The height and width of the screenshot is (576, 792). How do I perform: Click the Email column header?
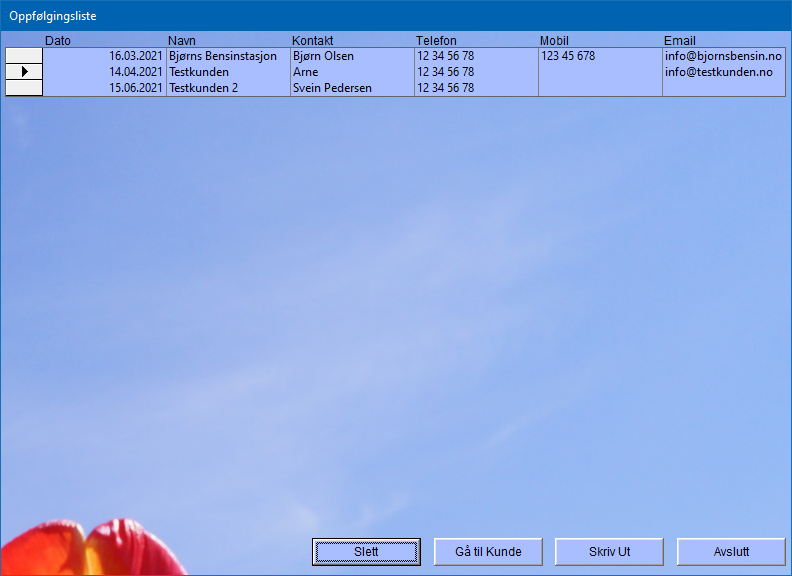(x=680, y=40)
